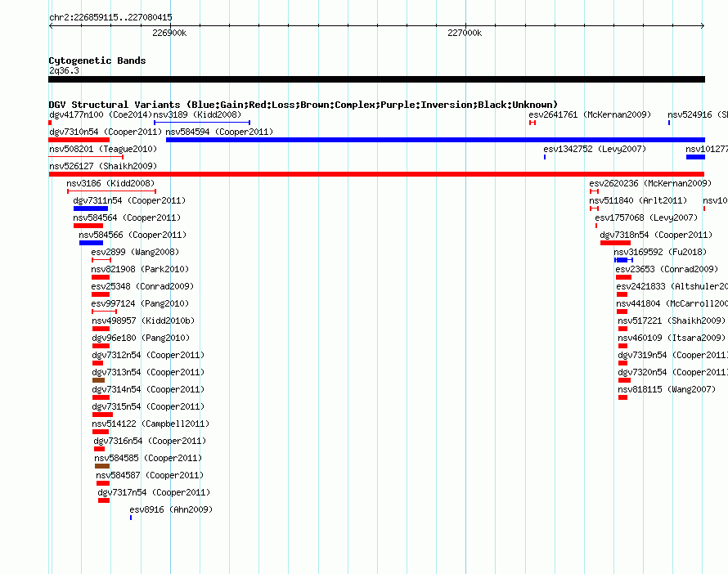This screenshot has width=728, height=574.
Task: Click the dgv7318n54 (Cooper2011) label
Action: (656, 235)
